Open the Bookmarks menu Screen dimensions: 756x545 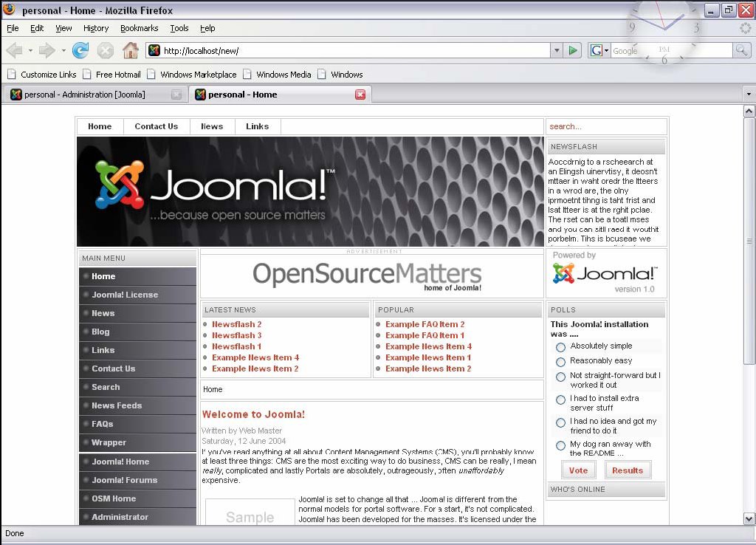point(139,28)
